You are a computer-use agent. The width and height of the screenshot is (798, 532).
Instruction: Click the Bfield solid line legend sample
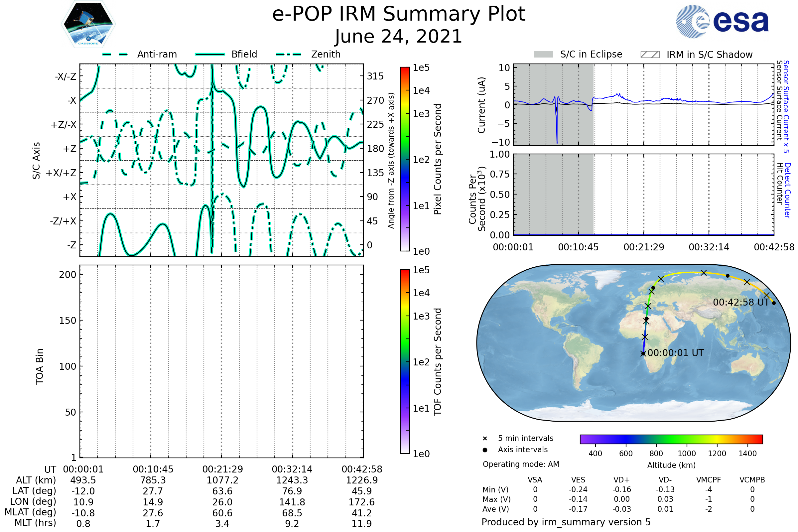coord(210,54)
